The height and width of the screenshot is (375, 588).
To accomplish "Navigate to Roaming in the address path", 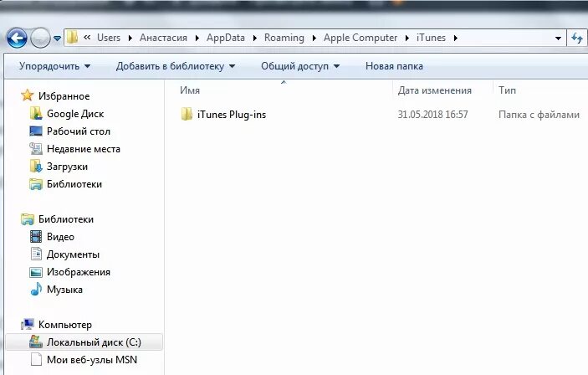I will pyautogui.click(x=284, y=38).
